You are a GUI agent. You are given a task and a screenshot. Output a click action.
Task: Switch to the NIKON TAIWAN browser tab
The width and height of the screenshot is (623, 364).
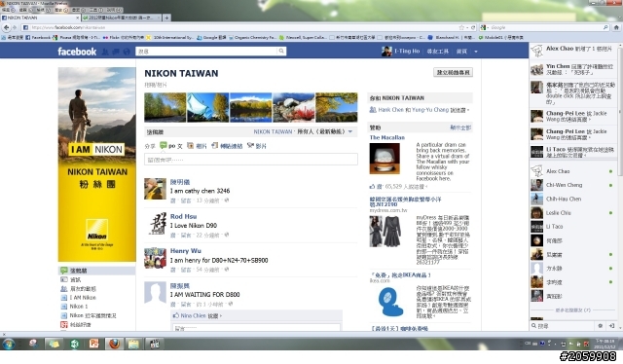pyautogui.click(x=40, y=18)
